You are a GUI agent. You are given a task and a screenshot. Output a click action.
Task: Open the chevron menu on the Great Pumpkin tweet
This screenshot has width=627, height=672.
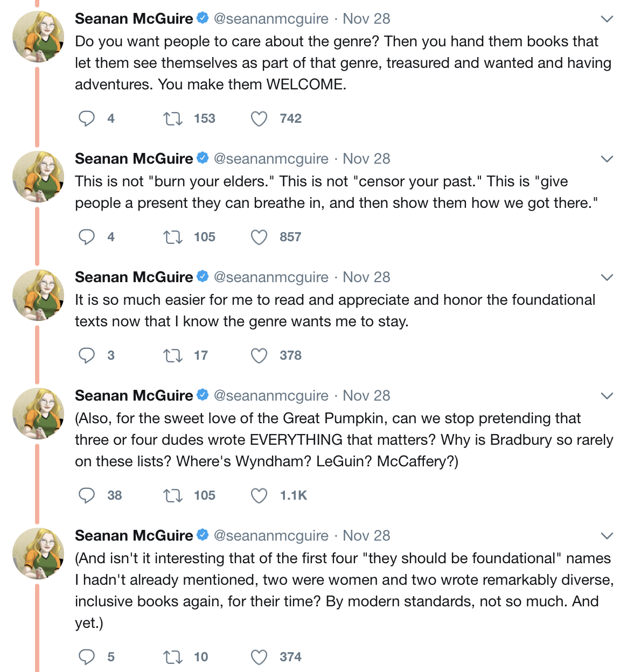pyautogui.click(x=607, y=396)
